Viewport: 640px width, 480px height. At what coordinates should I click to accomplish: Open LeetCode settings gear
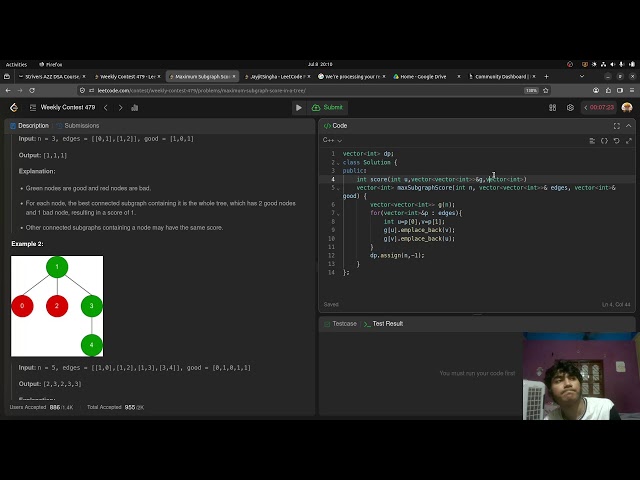click(570, 108)
